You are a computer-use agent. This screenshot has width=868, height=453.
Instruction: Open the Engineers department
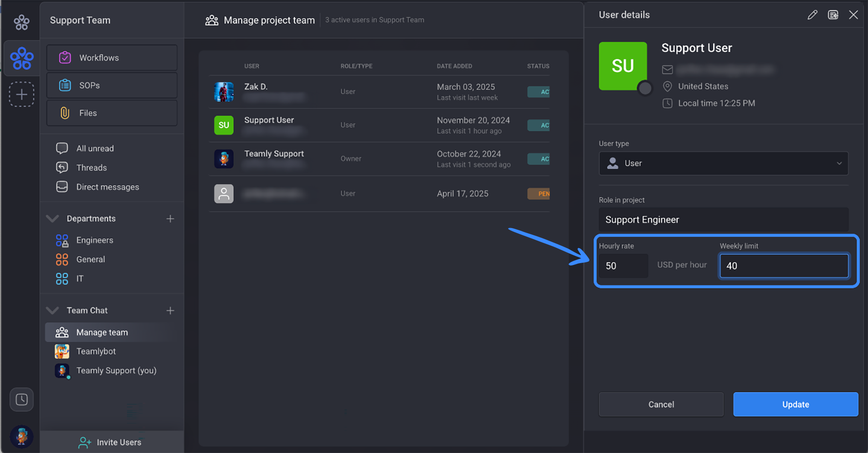coord(95,240)
